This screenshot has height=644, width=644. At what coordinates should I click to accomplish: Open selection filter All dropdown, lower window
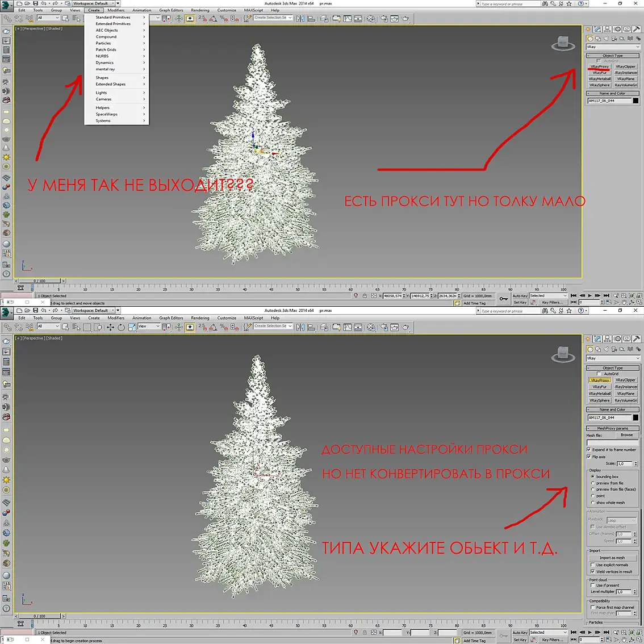click(48, 326)
